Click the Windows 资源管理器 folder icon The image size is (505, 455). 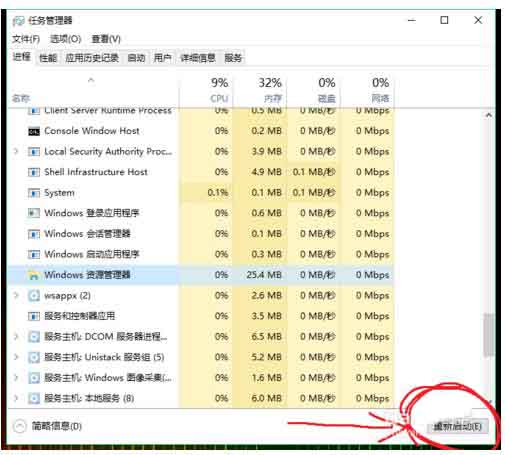pos(34,275)
